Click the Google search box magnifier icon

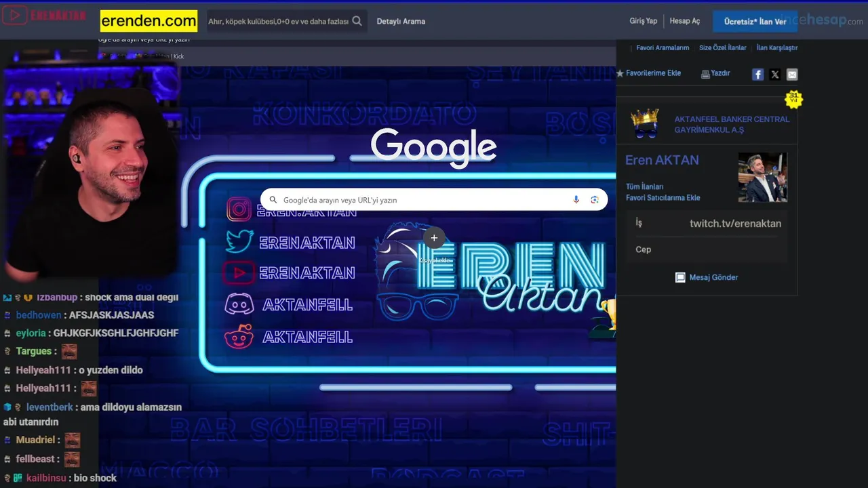click(x=273, y=200)
